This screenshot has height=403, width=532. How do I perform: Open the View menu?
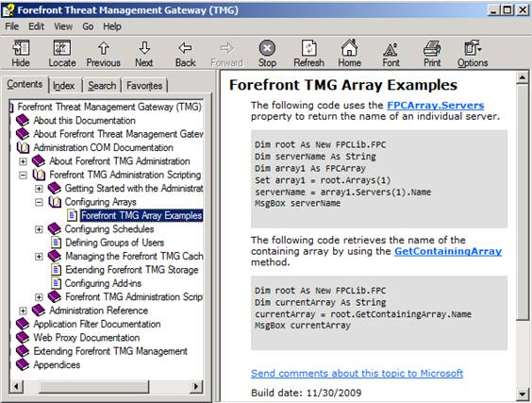coord(63,26)
